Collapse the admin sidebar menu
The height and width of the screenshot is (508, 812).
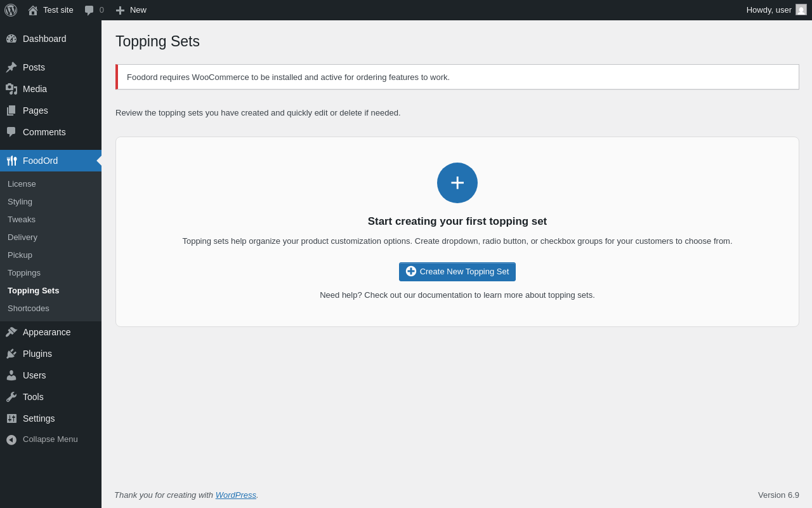pyautogui.click(x=50, y=439)
